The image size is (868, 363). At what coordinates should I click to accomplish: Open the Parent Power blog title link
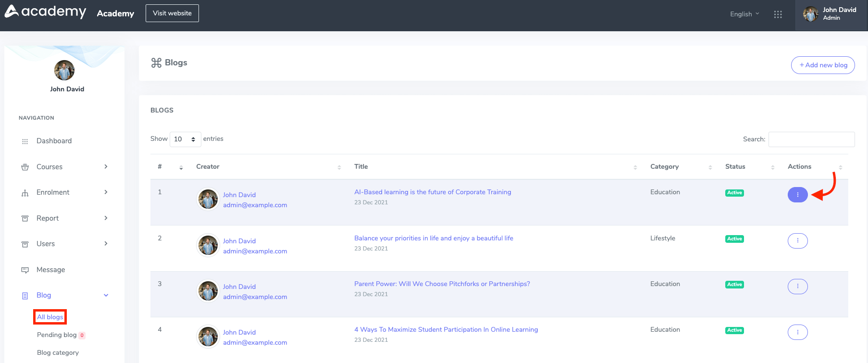[442, 284]
